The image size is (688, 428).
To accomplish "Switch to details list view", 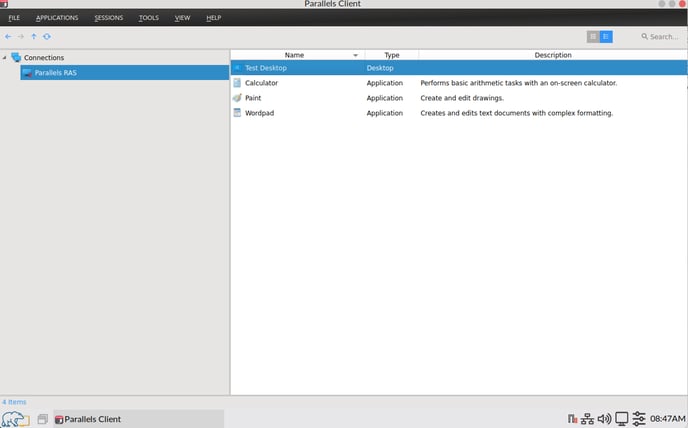I will coord(606,36).
